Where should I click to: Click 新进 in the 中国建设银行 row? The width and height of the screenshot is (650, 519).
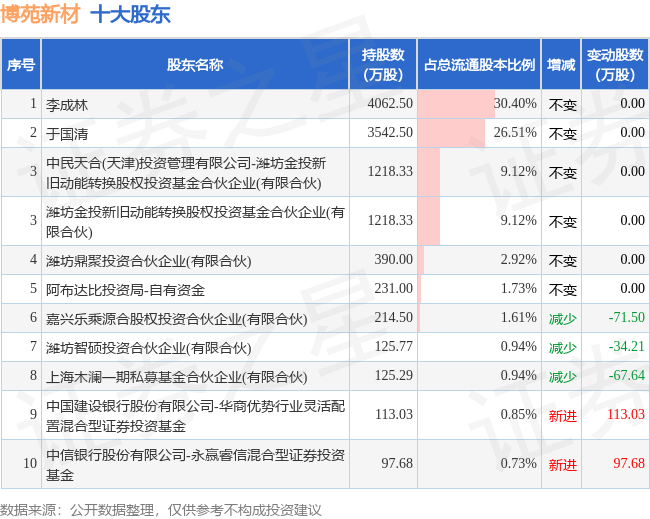point(563,416)
